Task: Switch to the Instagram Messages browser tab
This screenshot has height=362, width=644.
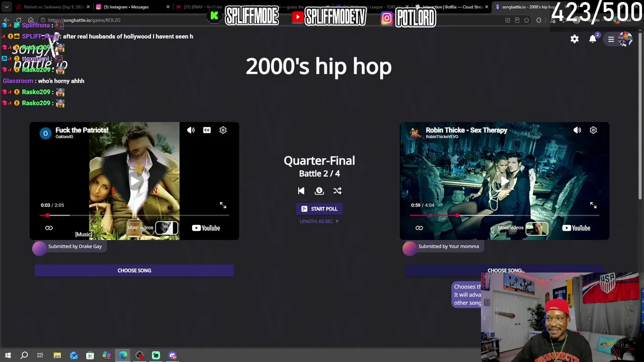Action: click(x=132, y=7)
